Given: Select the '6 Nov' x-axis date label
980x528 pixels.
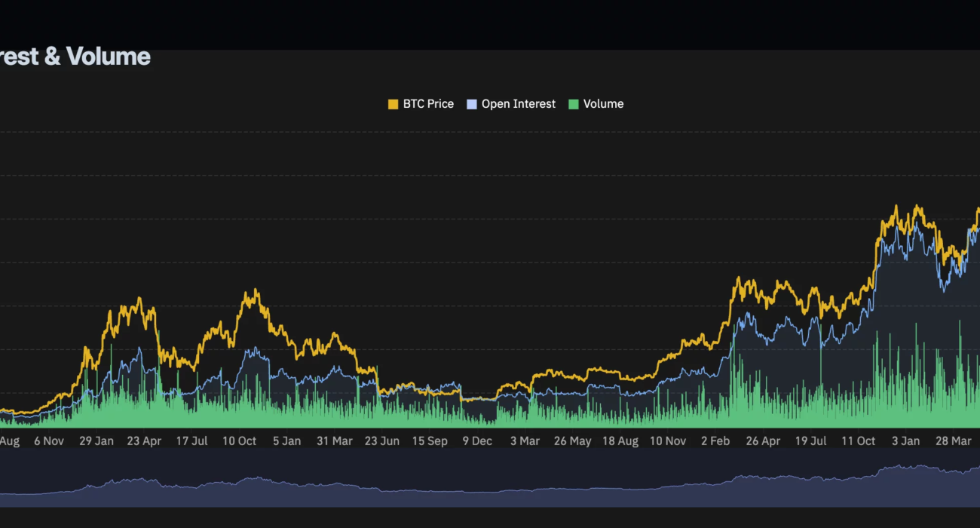Looking at the screenshot, I should 49,441.
